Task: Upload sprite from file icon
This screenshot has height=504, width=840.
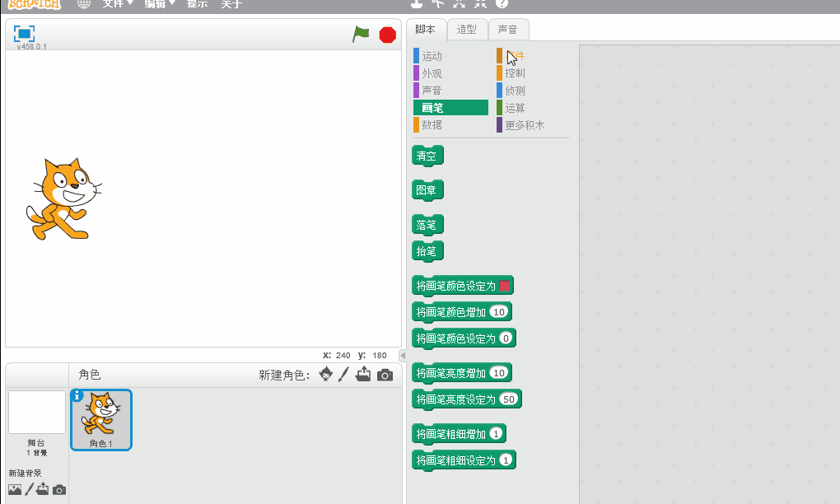Action: point(363,373)
